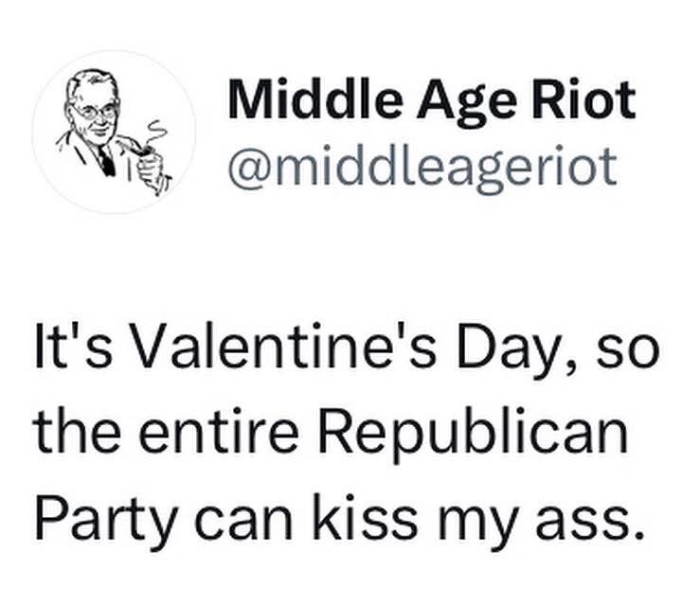This screenshot has width=700, height=606.
Task: Open the Middle Age Riot profile avatar
Action: tap(114, 132)
